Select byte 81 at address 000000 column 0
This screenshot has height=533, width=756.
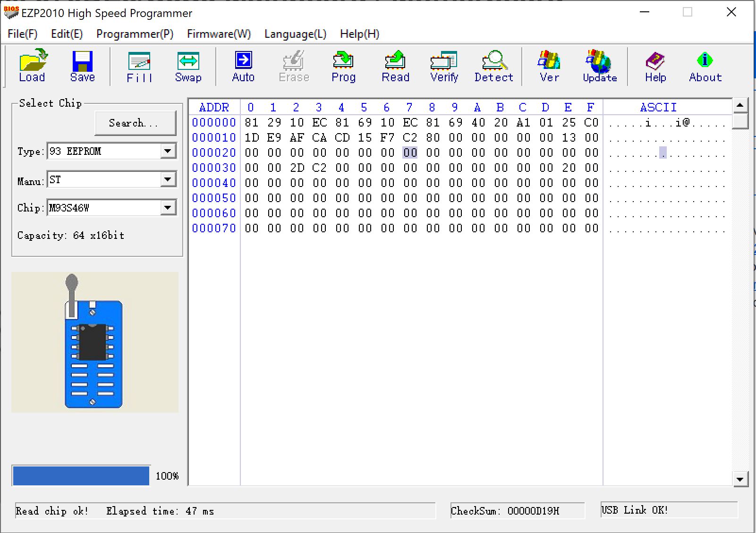[252, 122]
